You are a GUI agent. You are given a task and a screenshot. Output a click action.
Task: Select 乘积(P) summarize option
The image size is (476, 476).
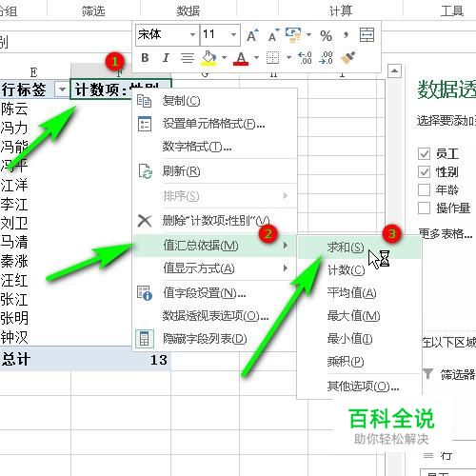(x=359, y=362)
